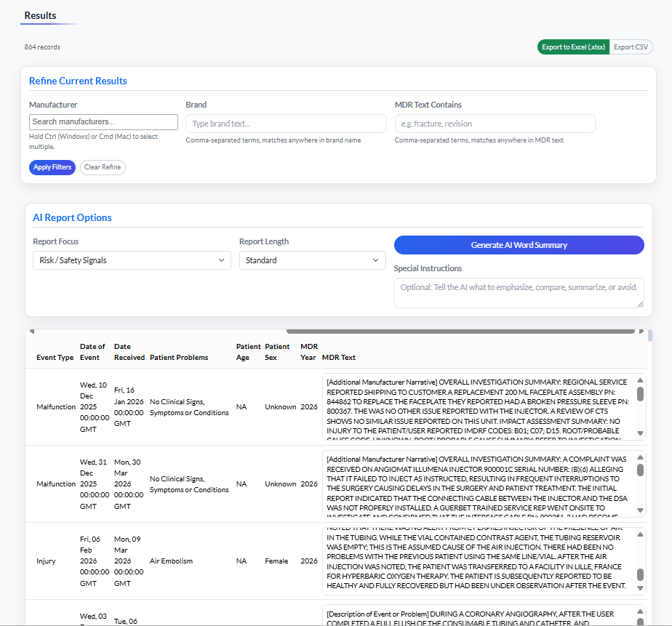Click up arrow in Air Embolism MDR text box
This screenshot has width=672, height=626.
(640, 534)
